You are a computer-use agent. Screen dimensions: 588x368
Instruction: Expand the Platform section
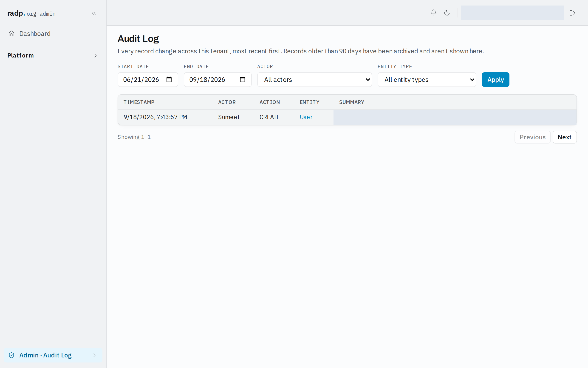(53, 55)
